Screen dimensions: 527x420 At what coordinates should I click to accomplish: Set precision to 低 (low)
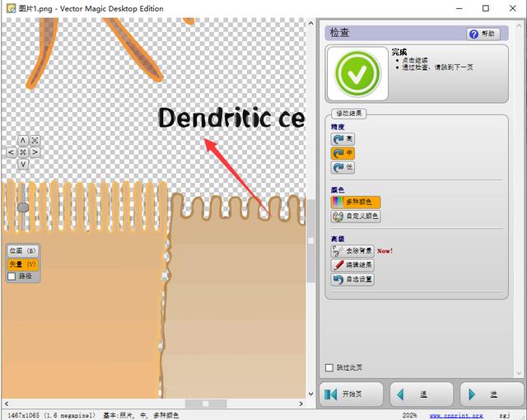(x=343, y=167)
